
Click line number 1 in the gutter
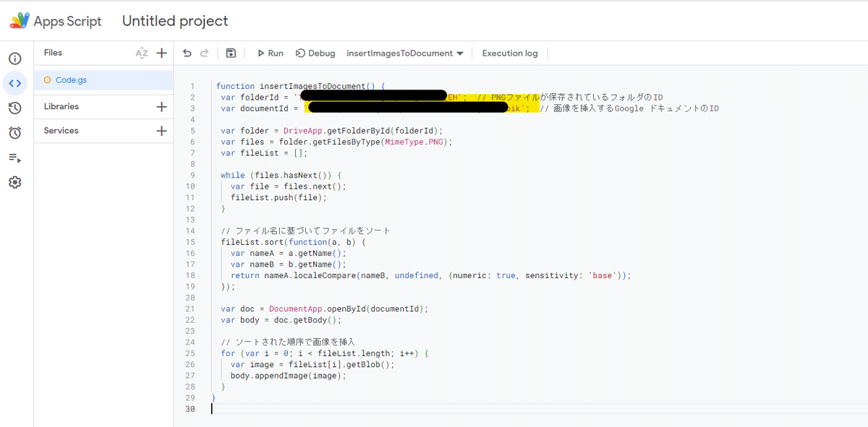pos(192,86)
